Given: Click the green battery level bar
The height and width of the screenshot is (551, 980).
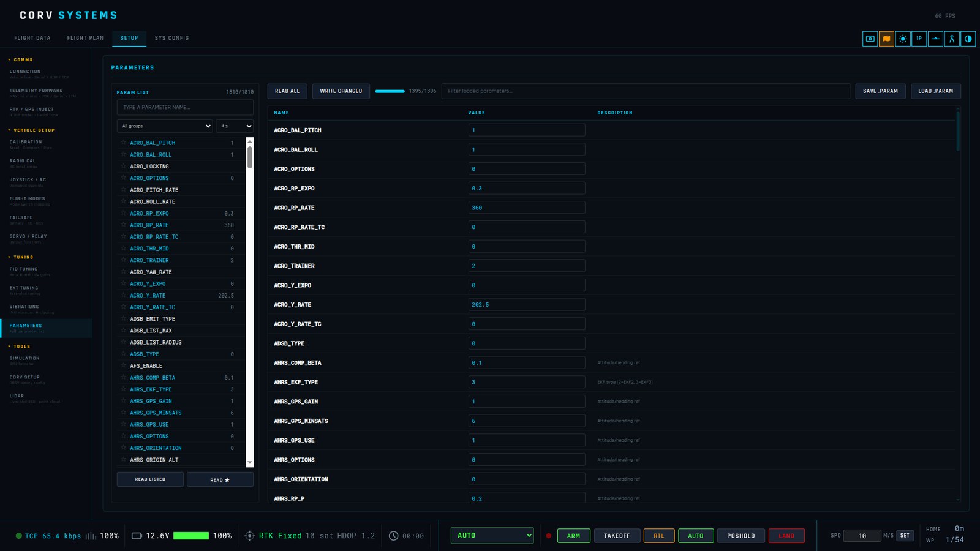Looking at the screenshot, I should pyautogui.click(x=191, y=536).
